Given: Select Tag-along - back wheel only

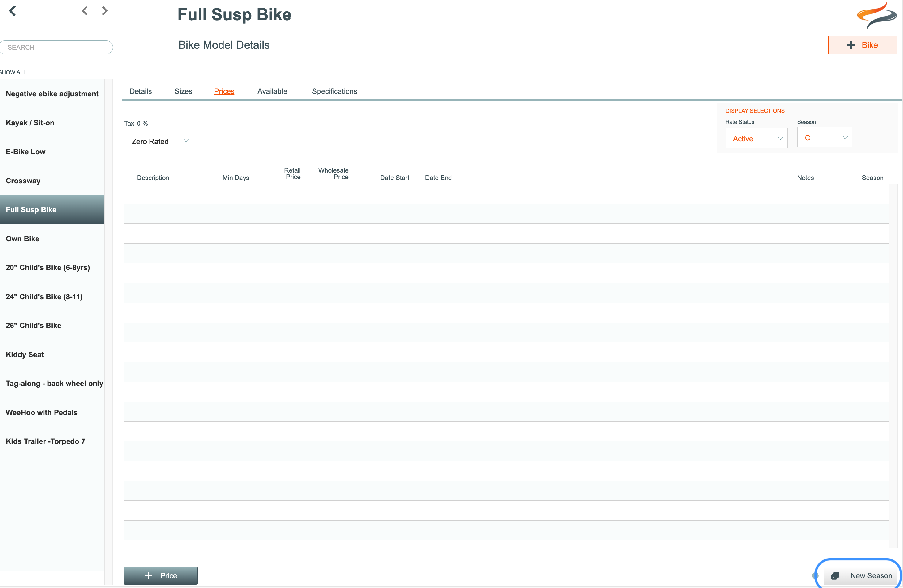Looking at the screenshot, I should click(x=52, y=384).
